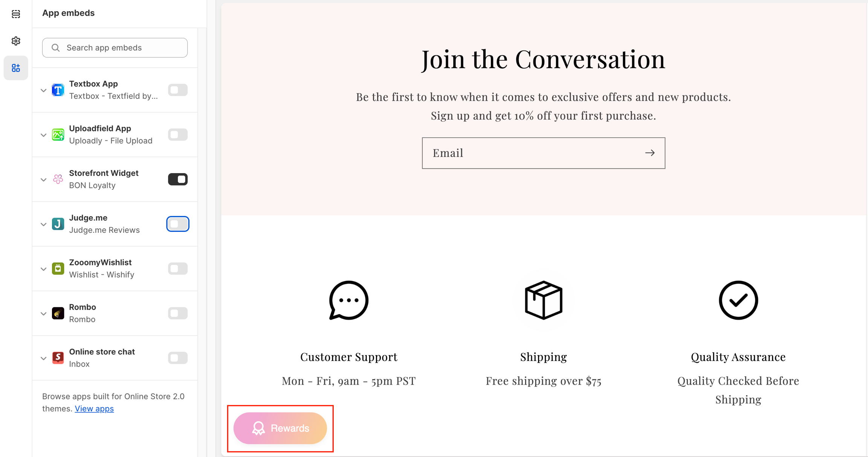
Task: Expand the ZooomyWishlist embed chevron
Action: [44, 269]
